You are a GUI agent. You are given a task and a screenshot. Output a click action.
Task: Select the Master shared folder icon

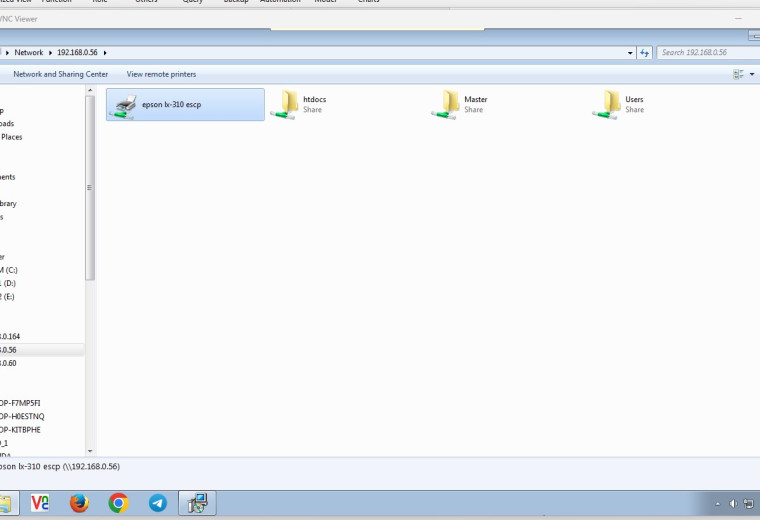click(x=445, y=105)
